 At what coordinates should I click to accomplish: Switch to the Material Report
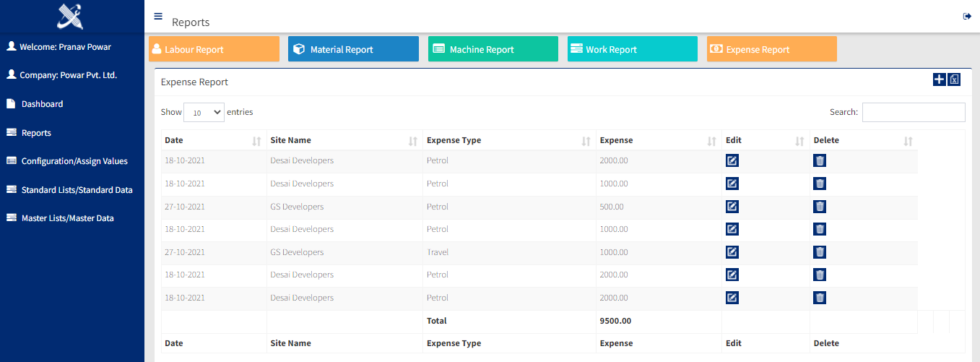point(353,49)
